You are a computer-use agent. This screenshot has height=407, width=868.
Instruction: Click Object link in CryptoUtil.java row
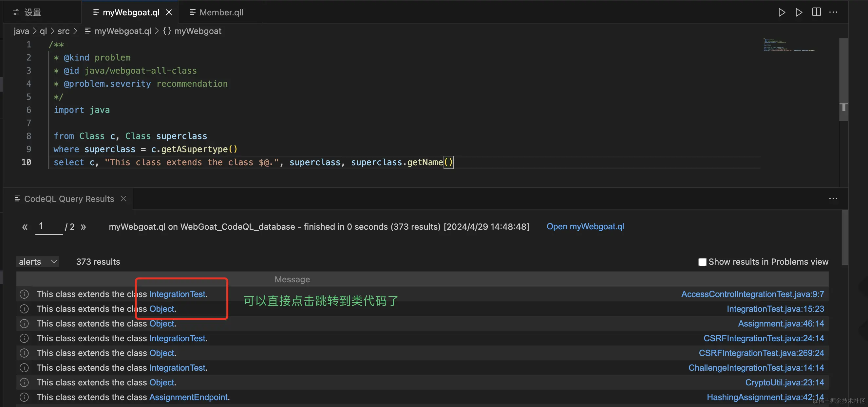coord(162,382)
